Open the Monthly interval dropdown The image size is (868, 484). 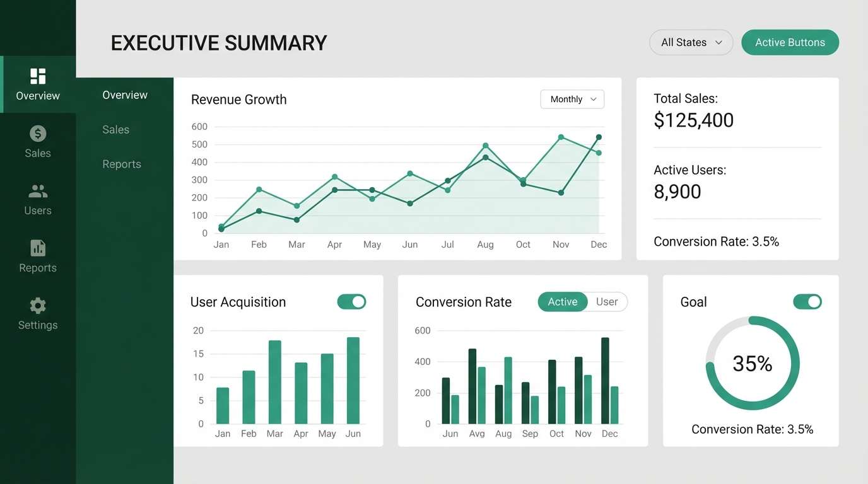[x=572, y=99]
